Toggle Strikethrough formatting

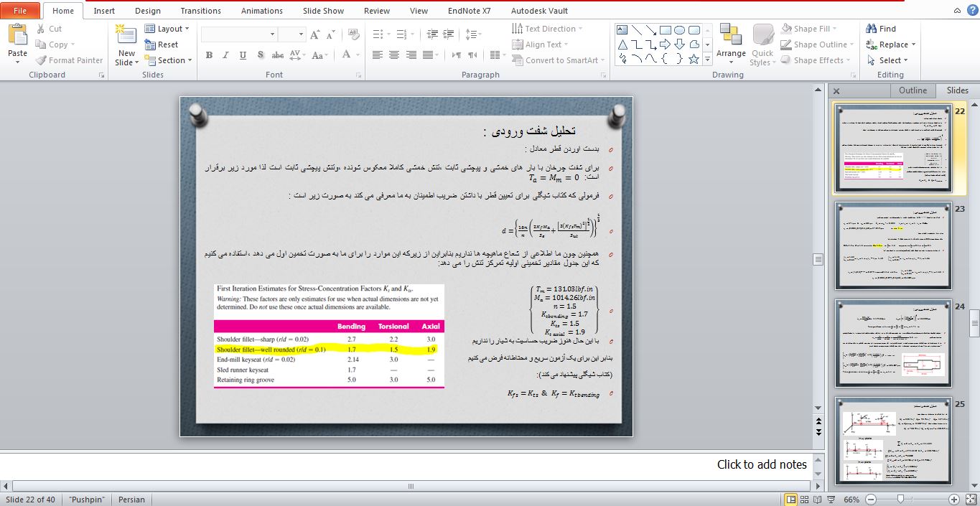tap(278, 55)
